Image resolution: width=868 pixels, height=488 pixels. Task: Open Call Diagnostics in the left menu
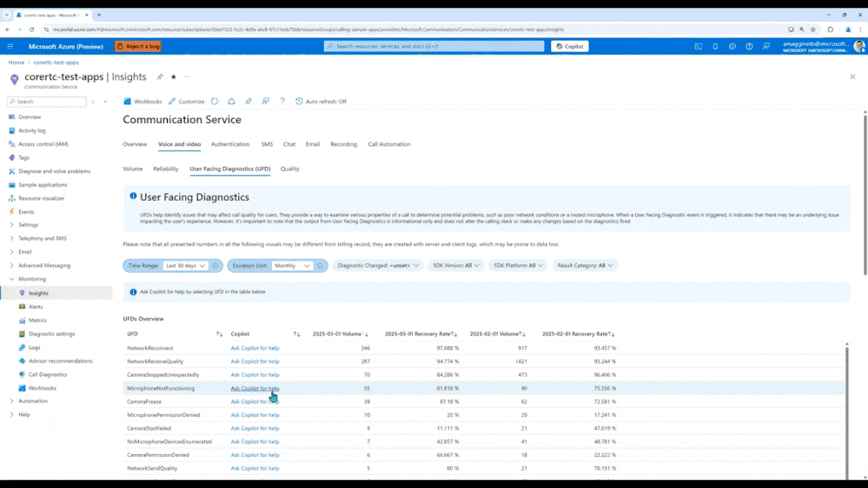coord(48,374)
